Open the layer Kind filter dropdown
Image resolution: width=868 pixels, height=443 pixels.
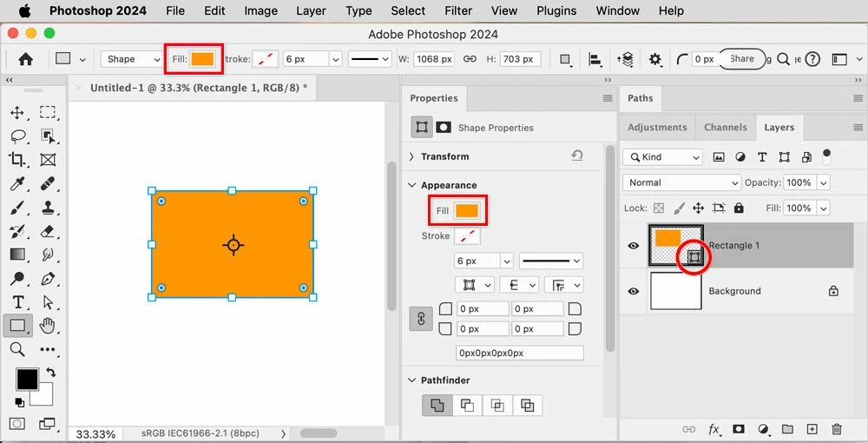[x=662, y=157]
